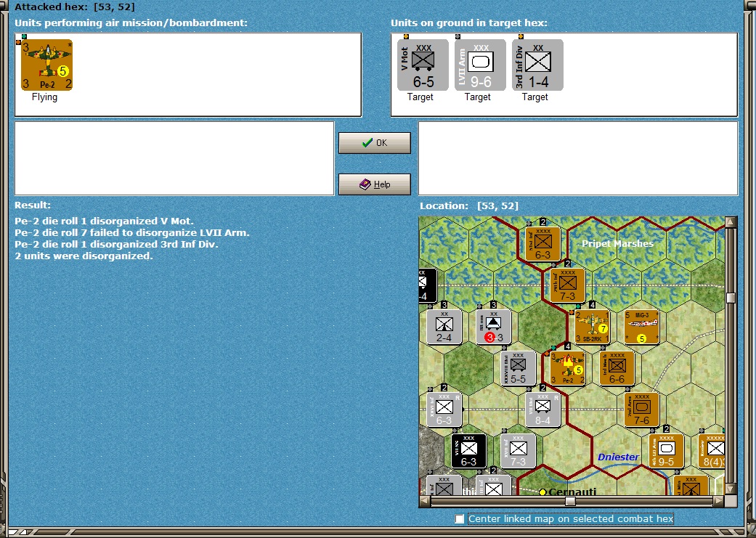Select the XXVI Inf 6-3 grey counter
Screen dimensions: 756x538
pyautogui.click(x=444, y=409)
